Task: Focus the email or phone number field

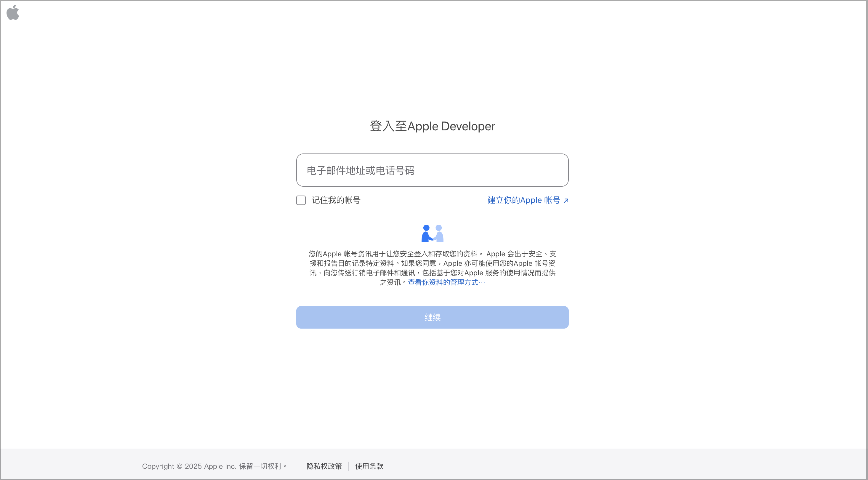Action: pos(432,170)
